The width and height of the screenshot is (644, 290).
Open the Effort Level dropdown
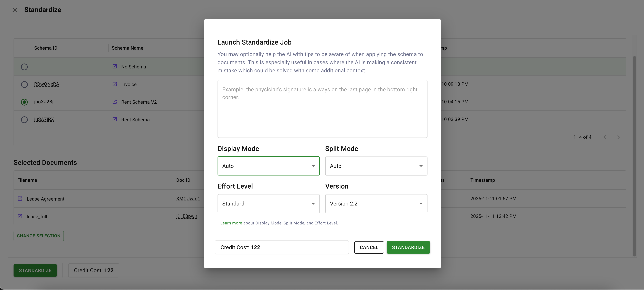[268, 204]
